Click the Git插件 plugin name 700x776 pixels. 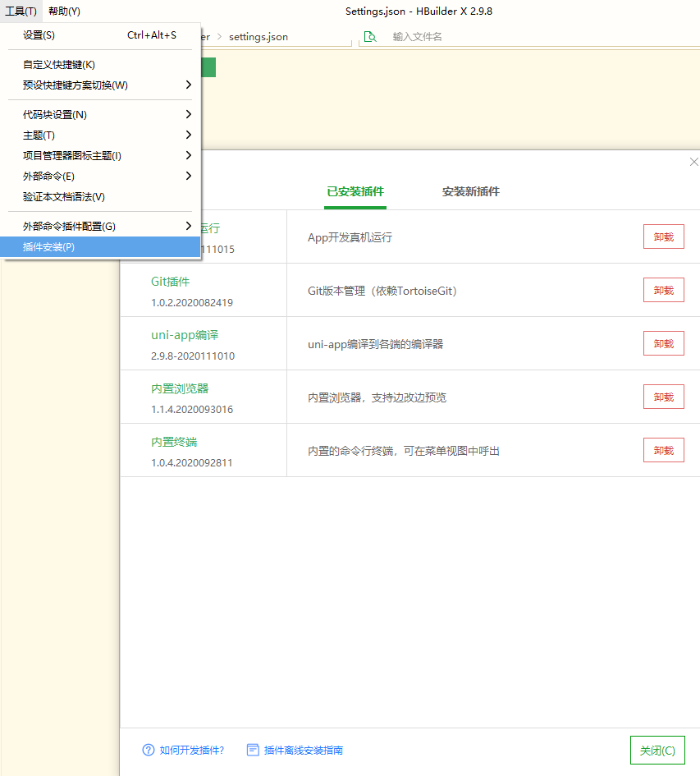[x=170, y=282]
